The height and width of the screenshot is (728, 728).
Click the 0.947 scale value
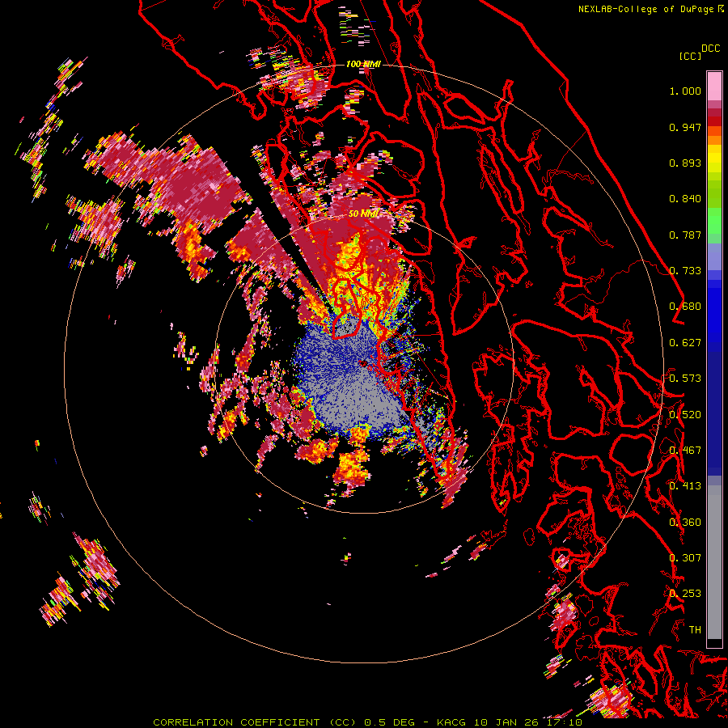coord(685,127)
